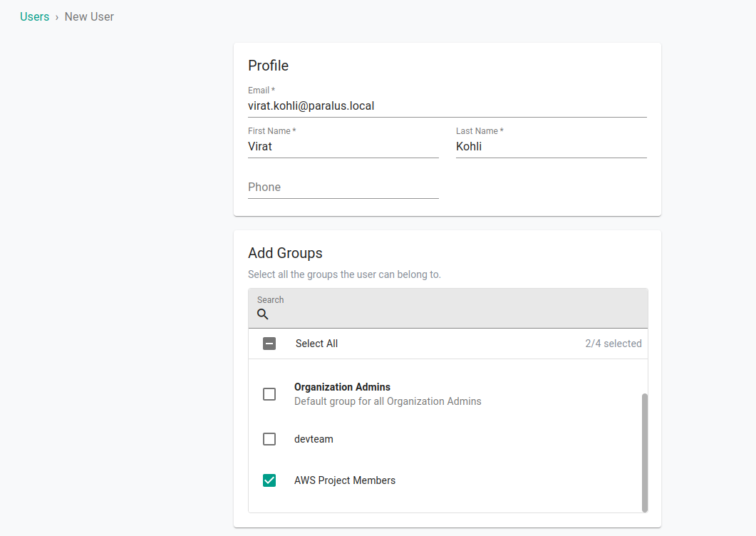Click the search magnifier icon in Add Groups

[x=263, y=314]
